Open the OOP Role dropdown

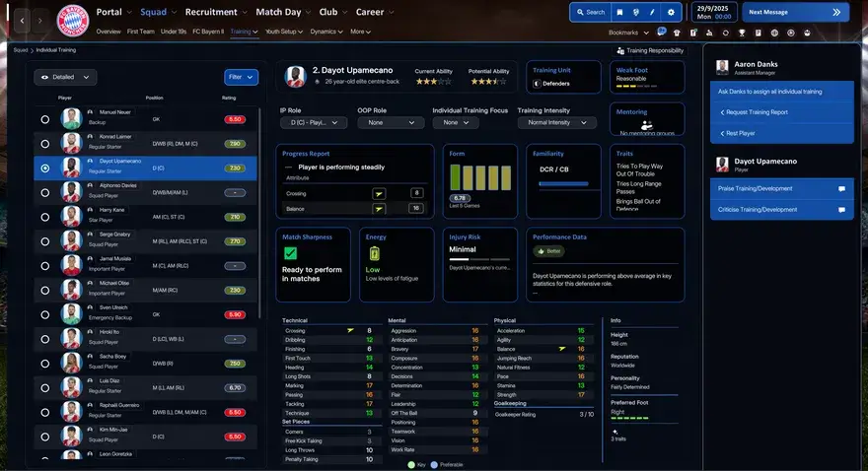[x=391, y=123]
